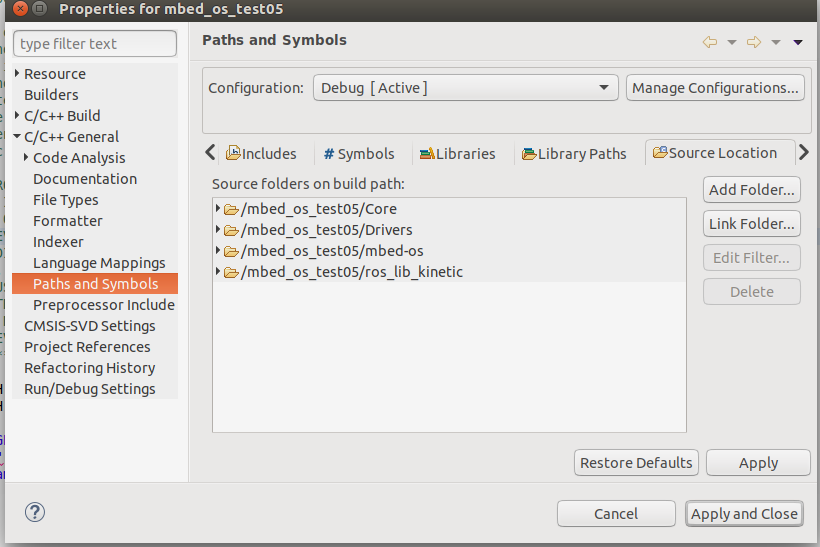Expand the Drivers source folder
The image size is (820, 547).
pyautogui.click(x=219, y=230)
